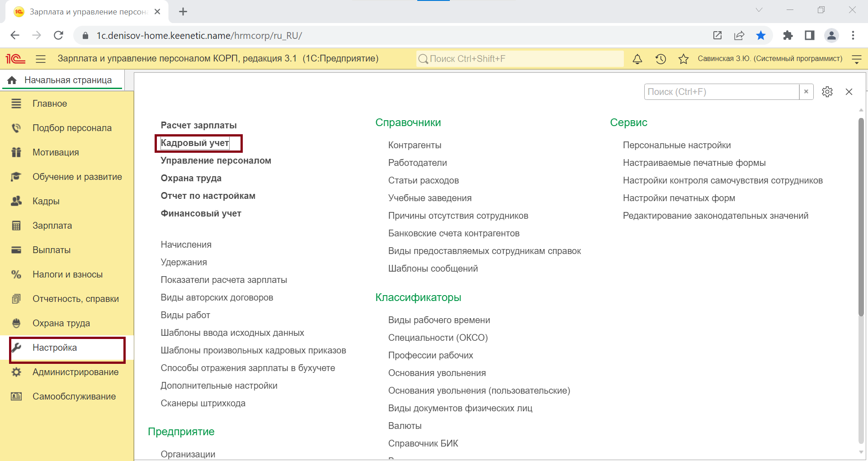The height and width of the screenshot is (461, 868).
Task: Open the Зарплата section in the sidebar
Action: tap(52, 226)
